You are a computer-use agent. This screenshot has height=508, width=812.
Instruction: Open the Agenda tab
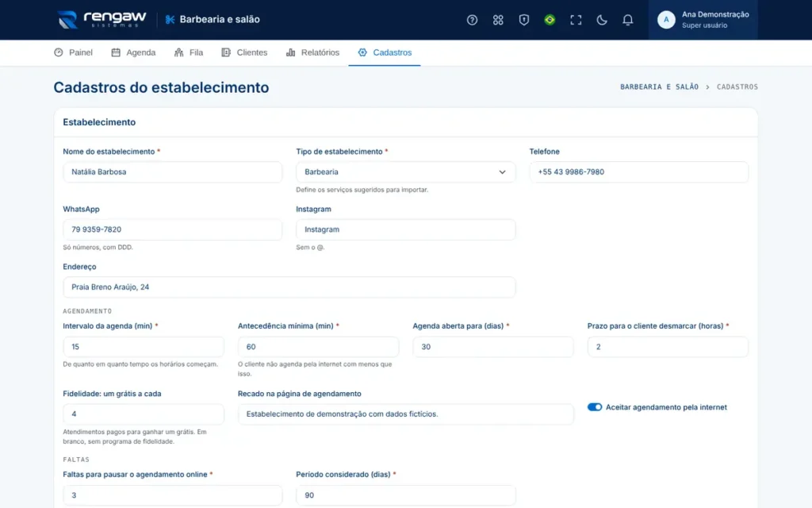pos(133,52)
